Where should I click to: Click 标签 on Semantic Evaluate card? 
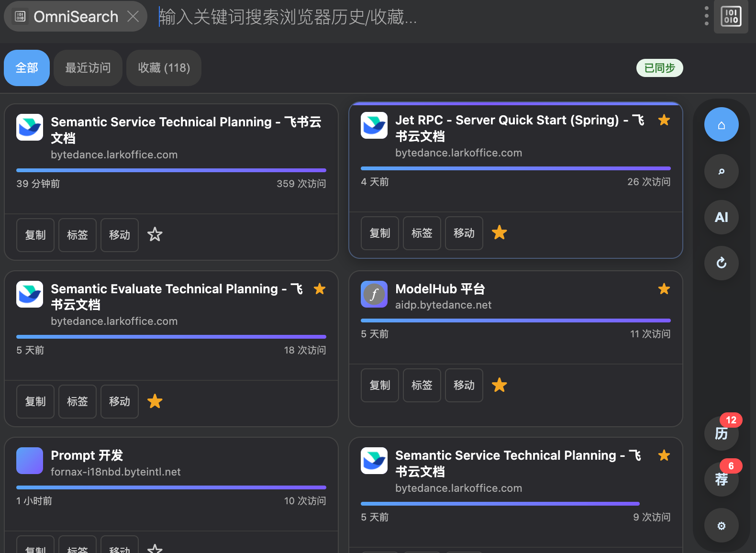click(78, 401)
